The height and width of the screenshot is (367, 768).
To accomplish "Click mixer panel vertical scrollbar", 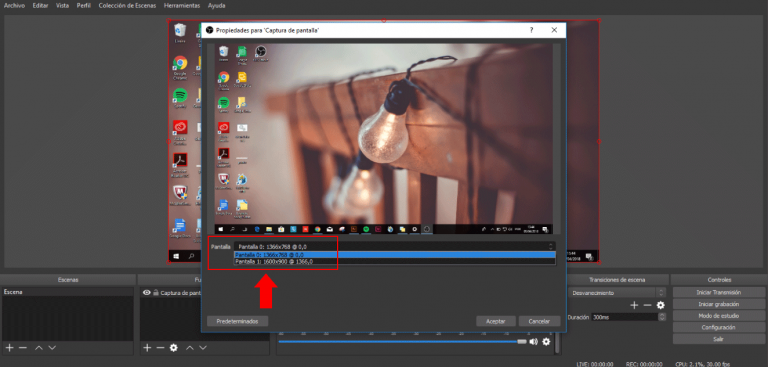I will pos(557,344).
